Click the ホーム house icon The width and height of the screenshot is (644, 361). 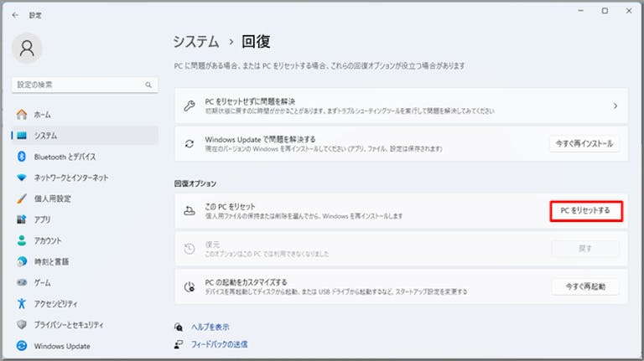(x=22, y=115)
